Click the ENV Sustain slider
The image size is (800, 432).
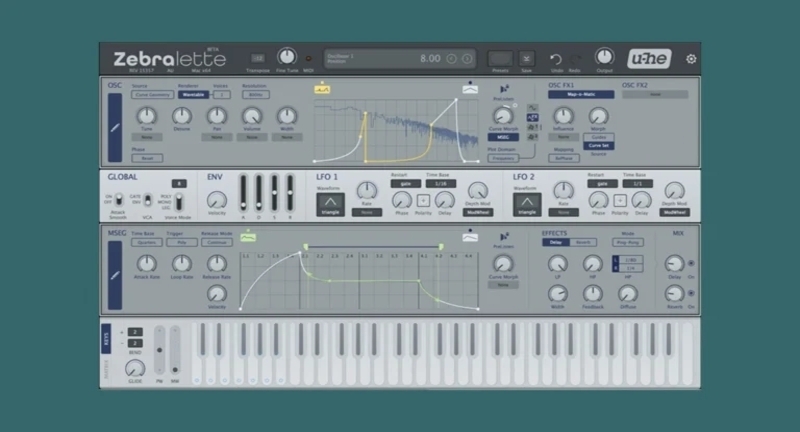coord(274,193)
